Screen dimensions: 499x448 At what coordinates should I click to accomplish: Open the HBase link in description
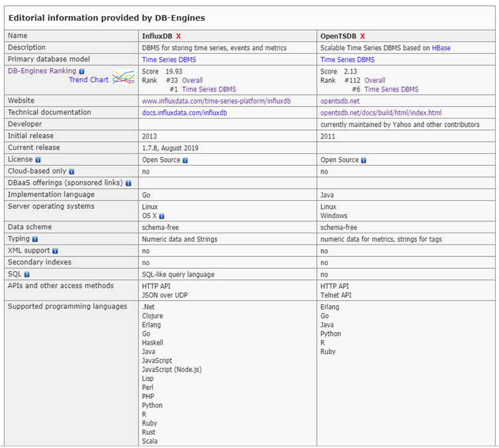click(x=441, y=48)
